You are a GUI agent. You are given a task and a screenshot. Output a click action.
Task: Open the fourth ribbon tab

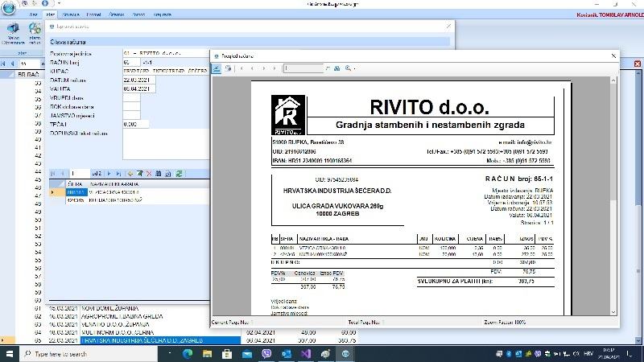[x=93, y=14]
